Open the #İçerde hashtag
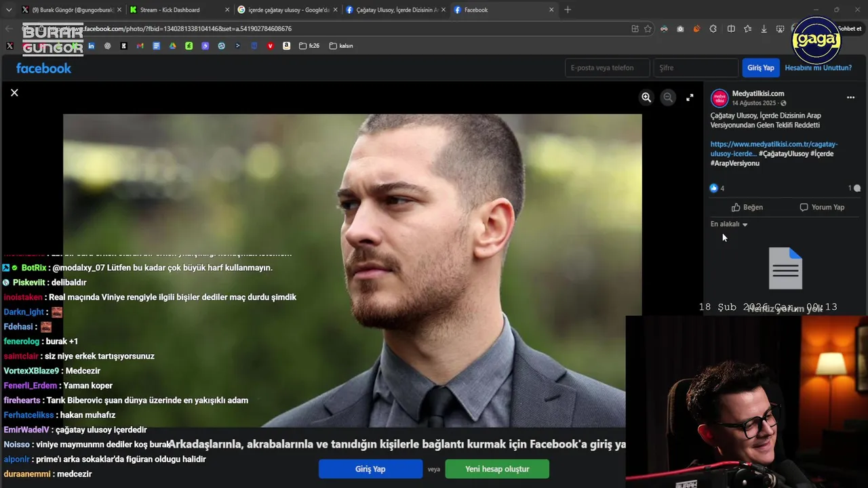The image size is (868, 488). 822,154
